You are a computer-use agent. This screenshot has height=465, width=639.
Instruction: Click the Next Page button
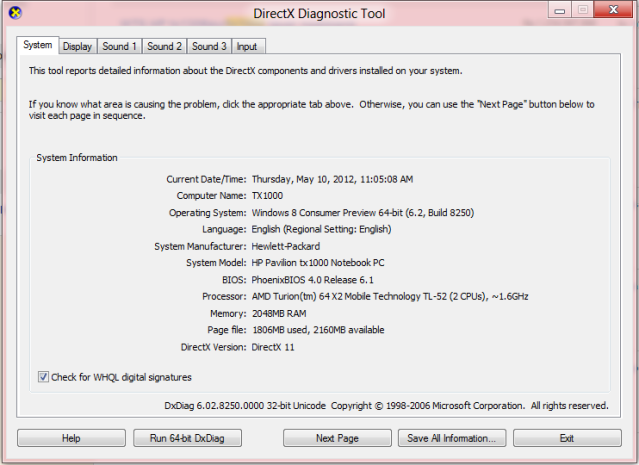[337, 438]
